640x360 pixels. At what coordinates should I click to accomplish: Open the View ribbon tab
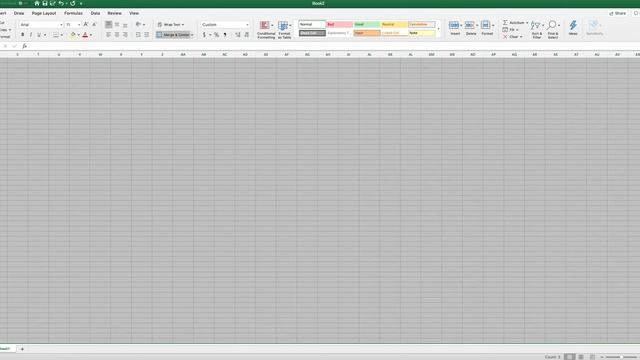(134, 13)
